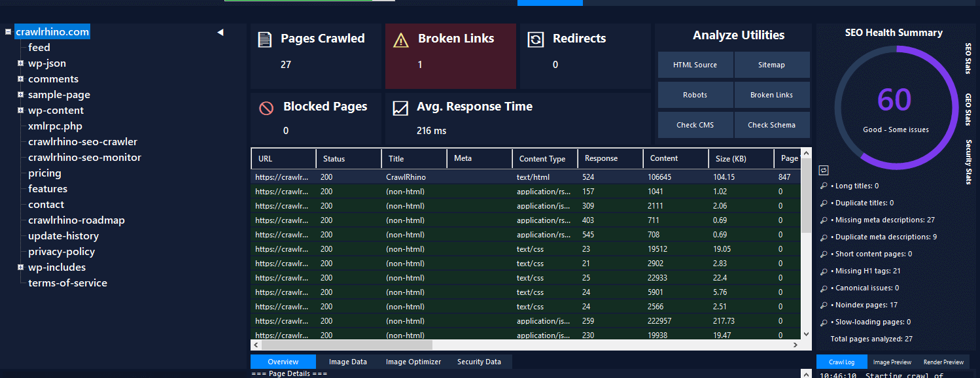Screen dimensions: 980x378
Task: Click the horizontal scrollbar right arrow
Action: click(x=796, y=345)
